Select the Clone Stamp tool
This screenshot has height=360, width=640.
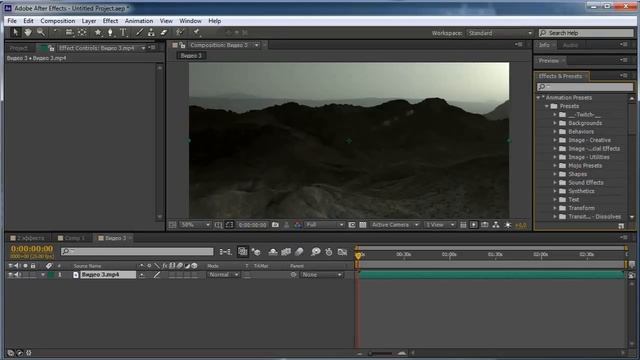point(151,32)
